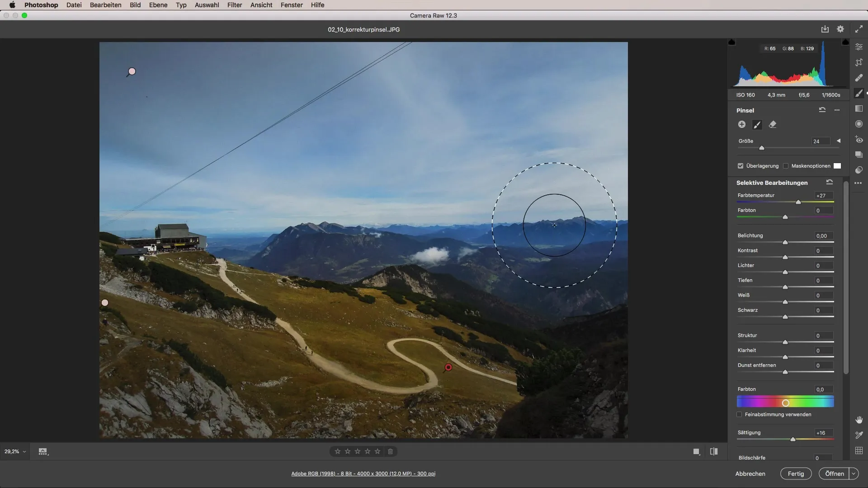Open the Fenster menu

click(292, 5)
